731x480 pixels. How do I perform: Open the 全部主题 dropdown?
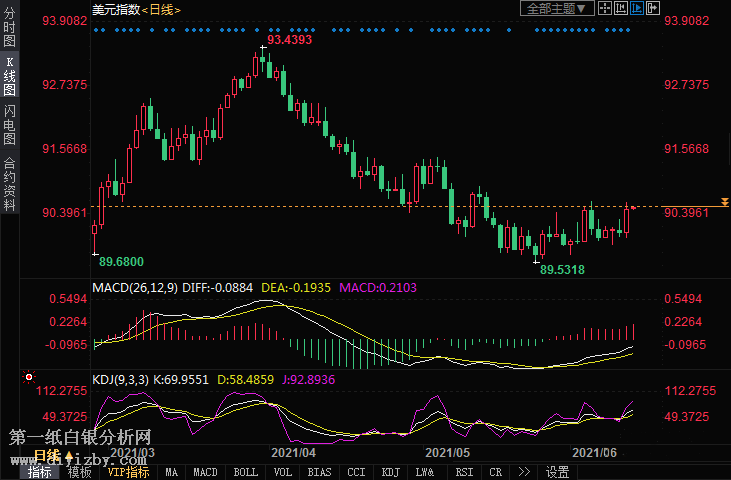pos(557,9)
